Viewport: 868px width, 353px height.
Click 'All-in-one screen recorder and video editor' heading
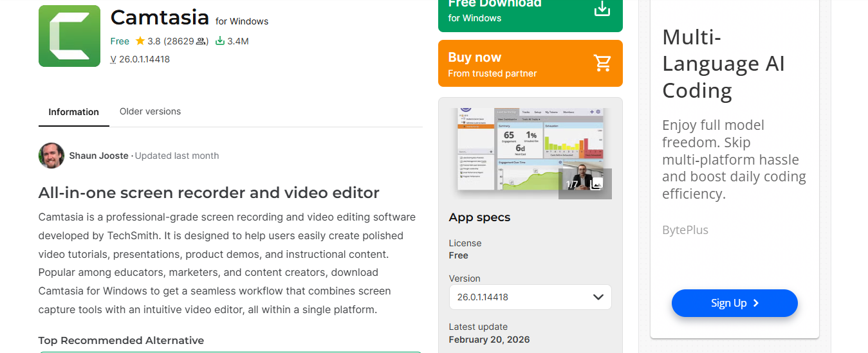pos(209,193)
